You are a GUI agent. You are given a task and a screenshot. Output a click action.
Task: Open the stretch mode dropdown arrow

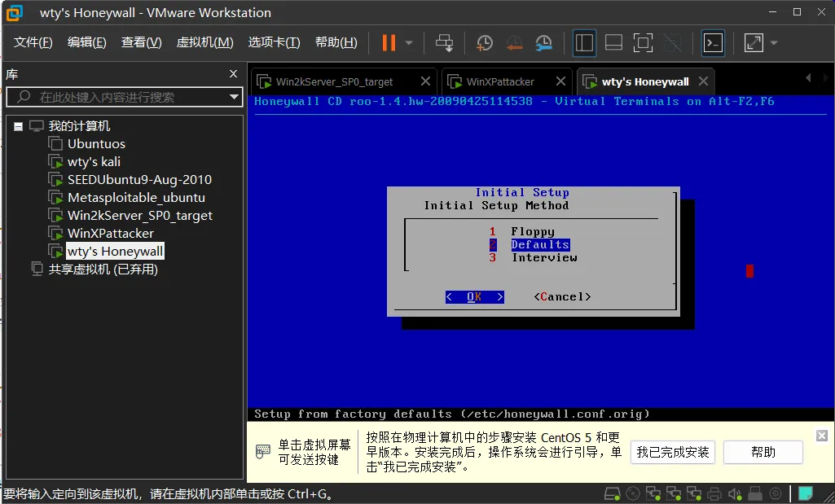point(774,42)
